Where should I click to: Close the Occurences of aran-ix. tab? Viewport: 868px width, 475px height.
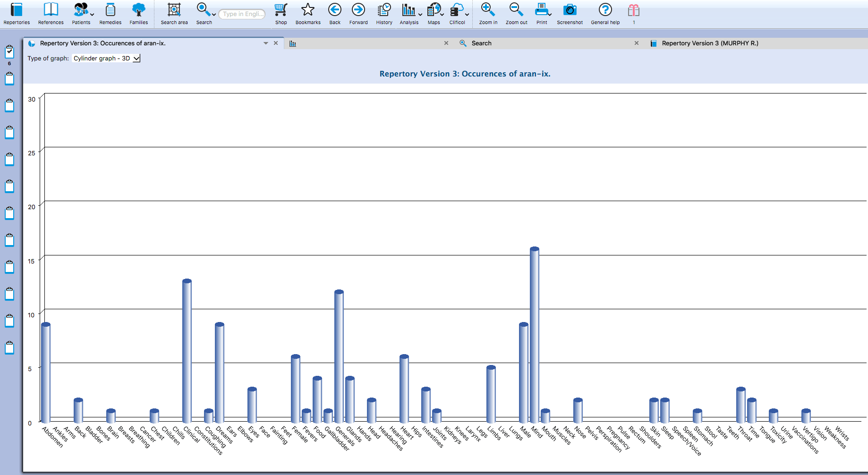coord(276,43)
